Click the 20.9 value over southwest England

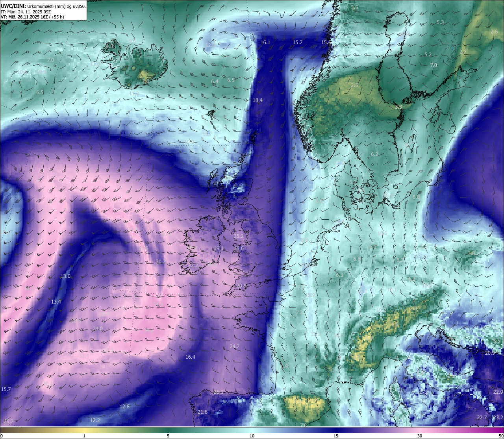(241, 285)
